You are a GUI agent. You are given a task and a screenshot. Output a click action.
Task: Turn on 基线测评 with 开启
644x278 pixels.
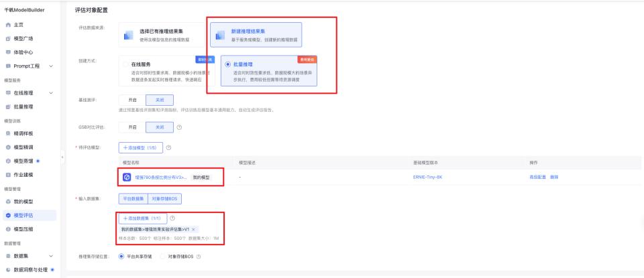pos(132,100)
